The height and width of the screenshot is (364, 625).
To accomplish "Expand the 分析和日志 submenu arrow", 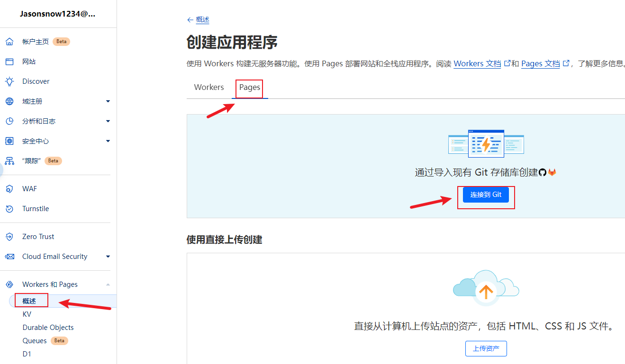I will 108,121.
